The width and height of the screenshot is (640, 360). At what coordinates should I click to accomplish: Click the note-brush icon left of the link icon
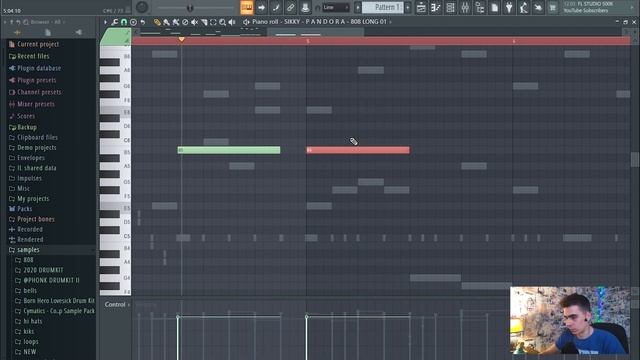tap(276, 7)
